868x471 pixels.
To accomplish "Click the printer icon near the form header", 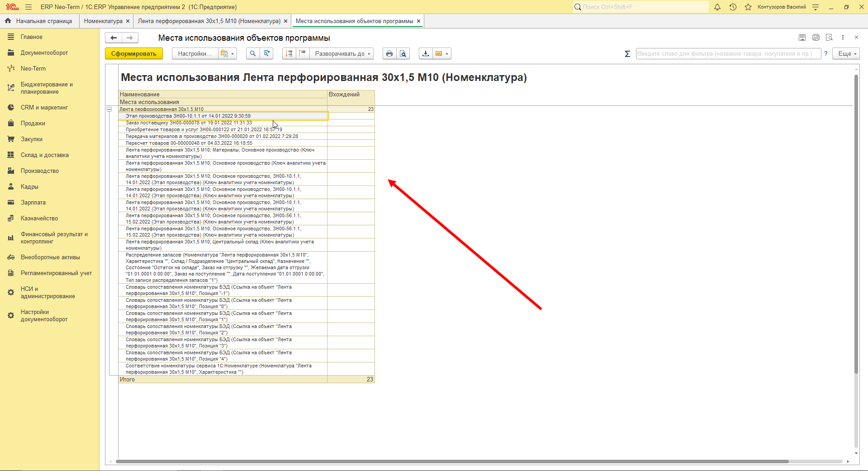I will pos(816,38).
